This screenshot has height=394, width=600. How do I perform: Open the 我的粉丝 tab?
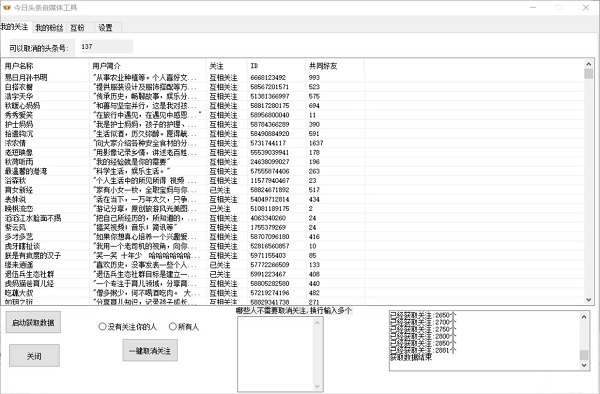49,28
